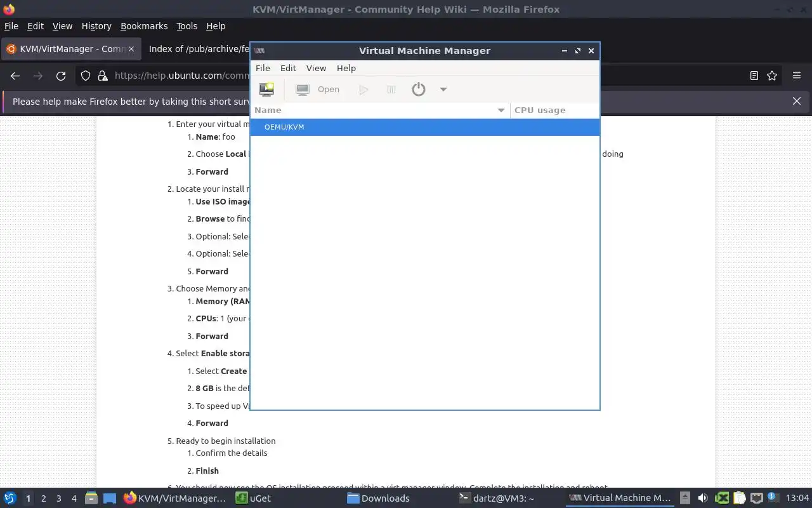Bookmark this page with star icon
Screen dimensions: 812x508
772,76
